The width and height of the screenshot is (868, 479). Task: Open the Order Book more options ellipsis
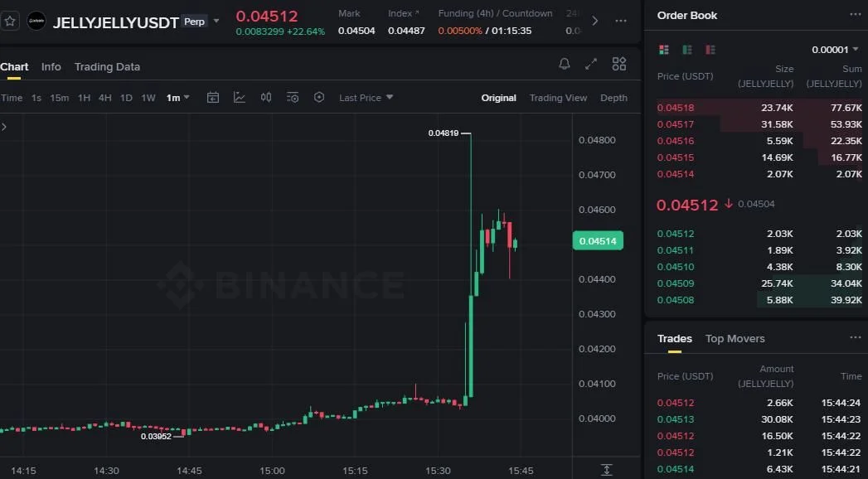click(856, 15)
